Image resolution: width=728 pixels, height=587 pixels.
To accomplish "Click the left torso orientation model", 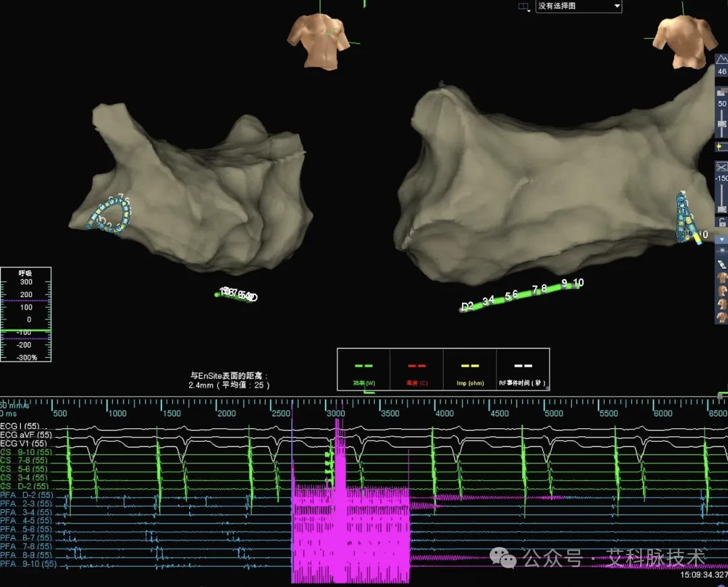I will click(319, 42).
